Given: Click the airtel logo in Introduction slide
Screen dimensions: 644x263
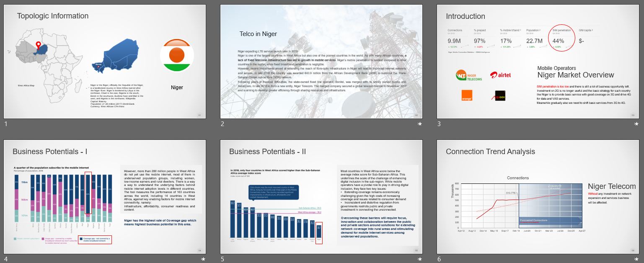Looking at the screenshot, I should (x=500, y=75).
